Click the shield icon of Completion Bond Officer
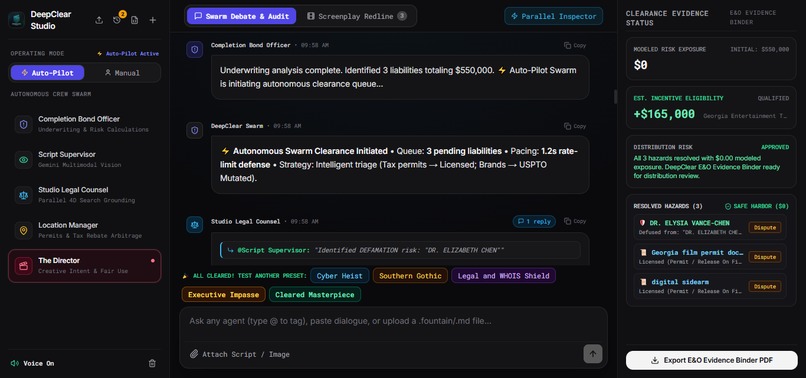806x378 pixels. [x=24, y=124]
